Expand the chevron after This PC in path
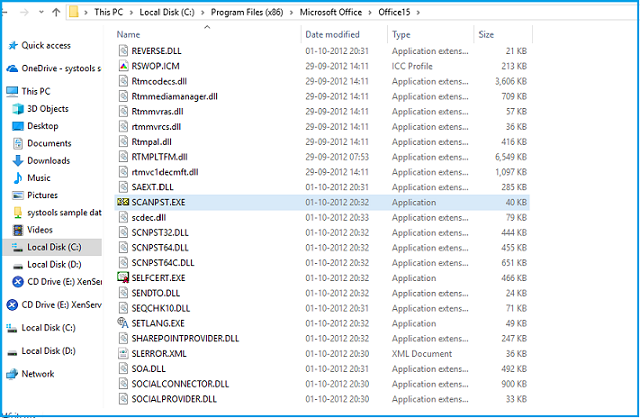 pyautogui.click(x=131, y=12)
